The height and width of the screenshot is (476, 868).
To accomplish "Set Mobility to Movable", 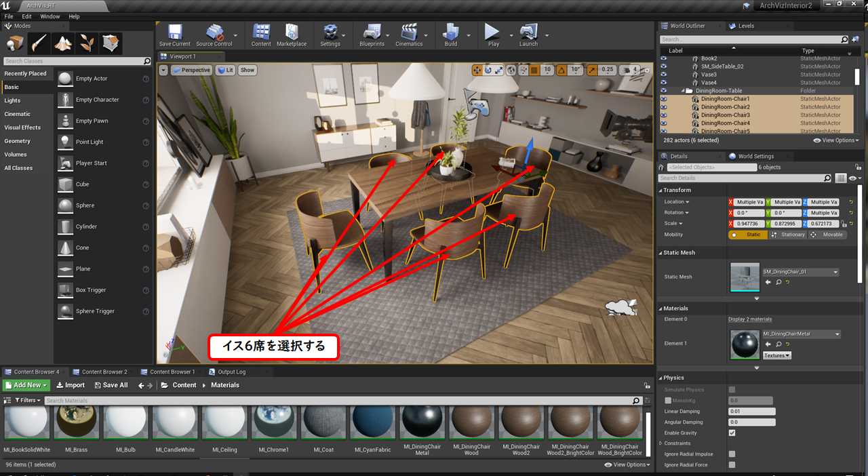I will [827, 235].
